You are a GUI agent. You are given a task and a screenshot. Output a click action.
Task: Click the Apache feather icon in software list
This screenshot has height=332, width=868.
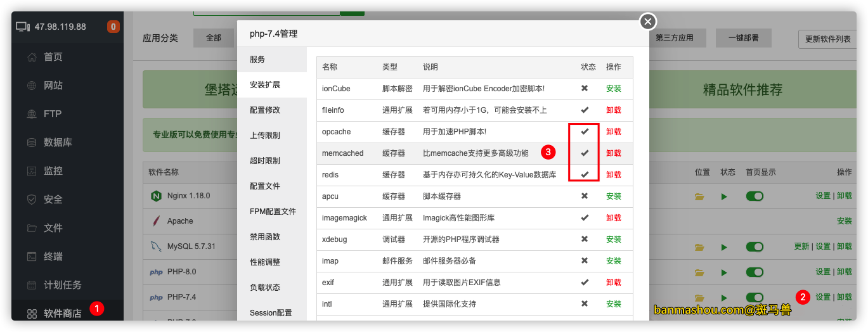155,221
